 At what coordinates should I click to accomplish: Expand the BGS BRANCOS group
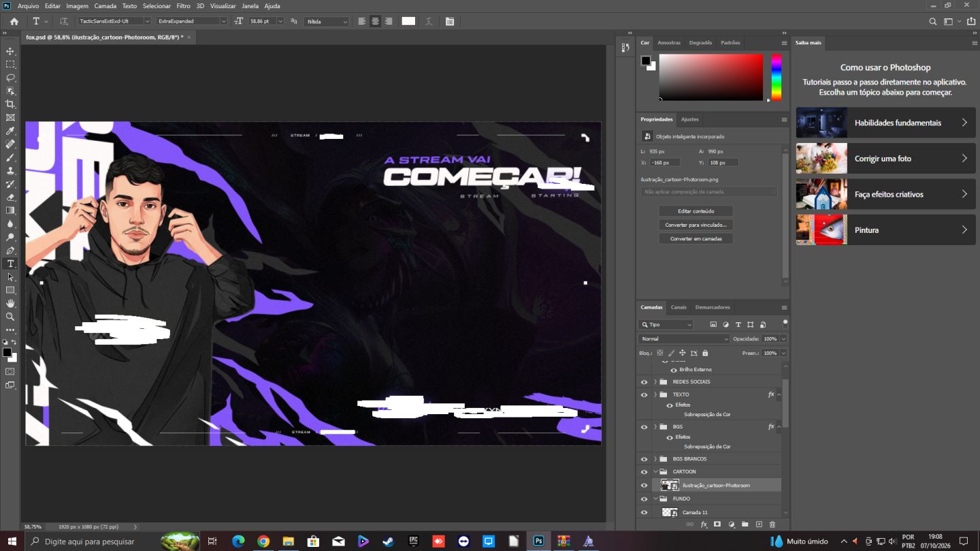[x=655, y=459]
